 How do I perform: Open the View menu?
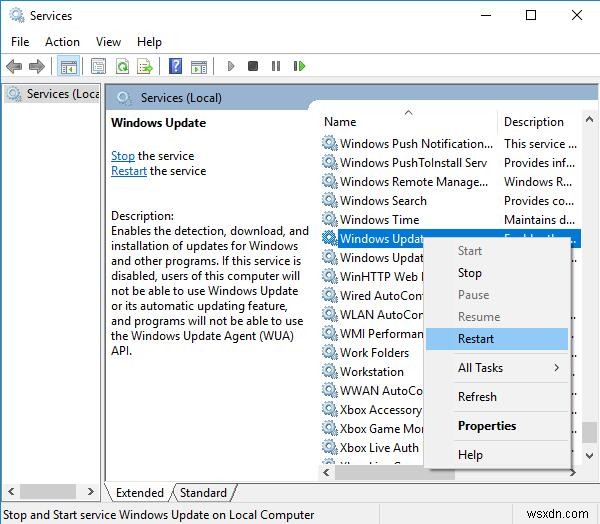coord(108,42)
